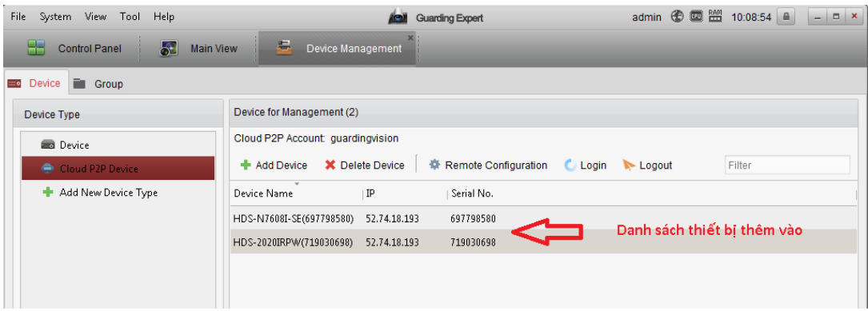Click the RAM usage status icon
868x311 pixels.
pos(715,17)
